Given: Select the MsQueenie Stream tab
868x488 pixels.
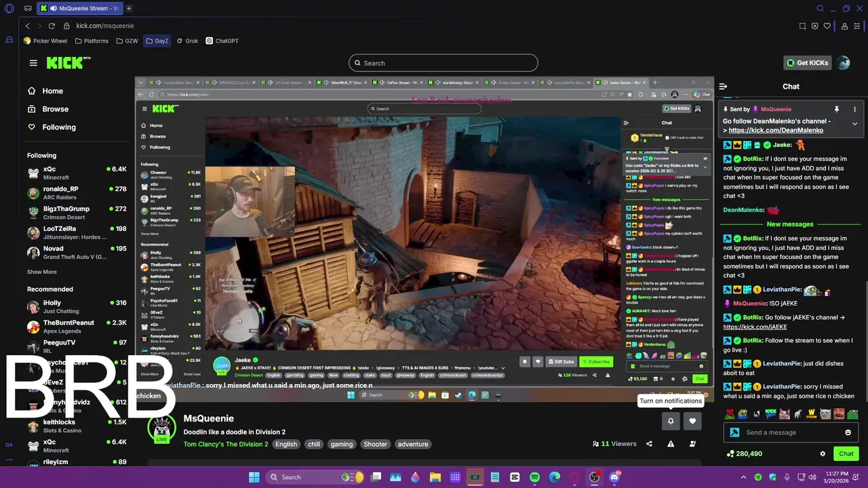Looking at the screenshot, I should (79, 8).
